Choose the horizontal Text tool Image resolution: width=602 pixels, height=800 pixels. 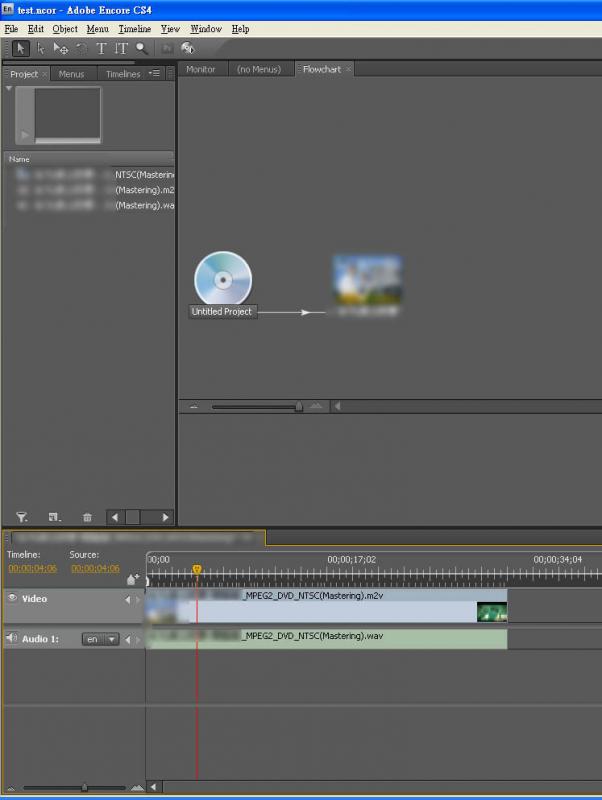[x=101, y=48]
